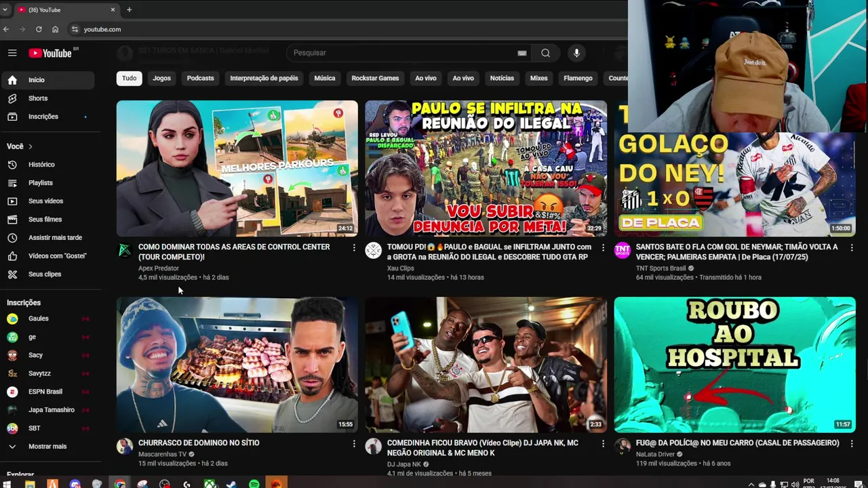Viewport: 868px width, 488px height.
Task: Open Inscrições in the sidebar
Action: (47, 117)
